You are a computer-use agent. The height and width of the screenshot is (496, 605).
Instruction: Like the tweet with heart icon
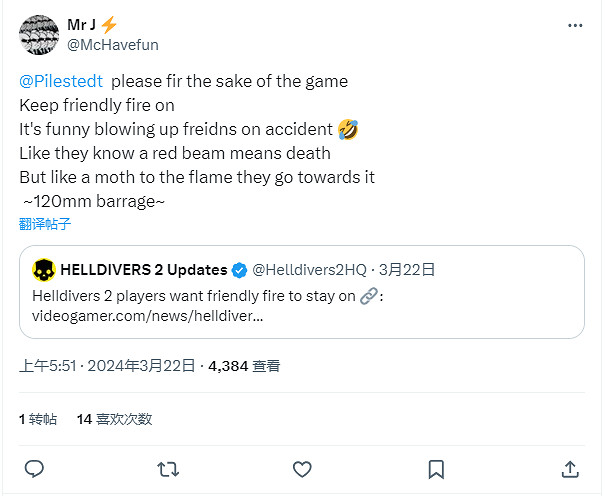[302, 468]
